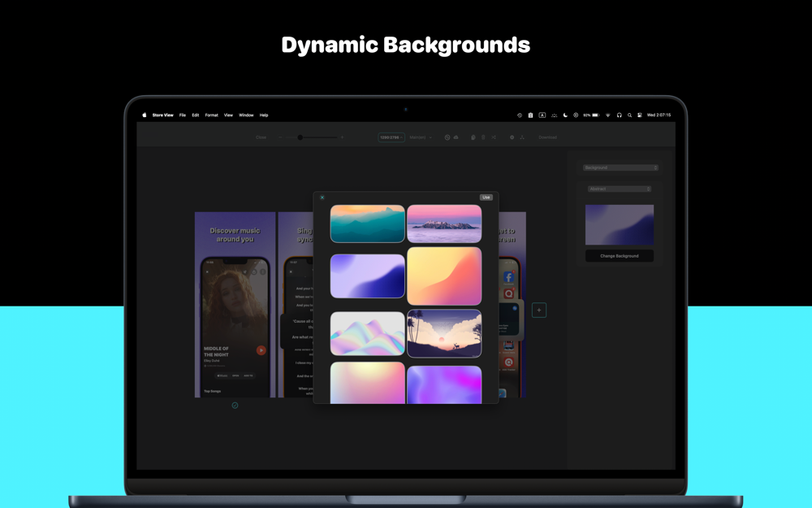Click the Spotlight search icon in menu bar

click(x=629, y=115)
